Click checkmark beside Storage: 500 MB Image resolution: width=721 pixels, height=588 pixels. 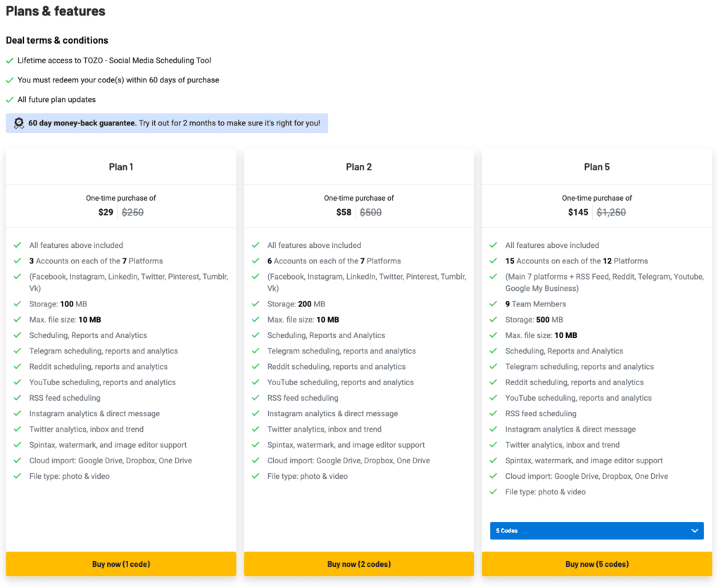[494, 320]
